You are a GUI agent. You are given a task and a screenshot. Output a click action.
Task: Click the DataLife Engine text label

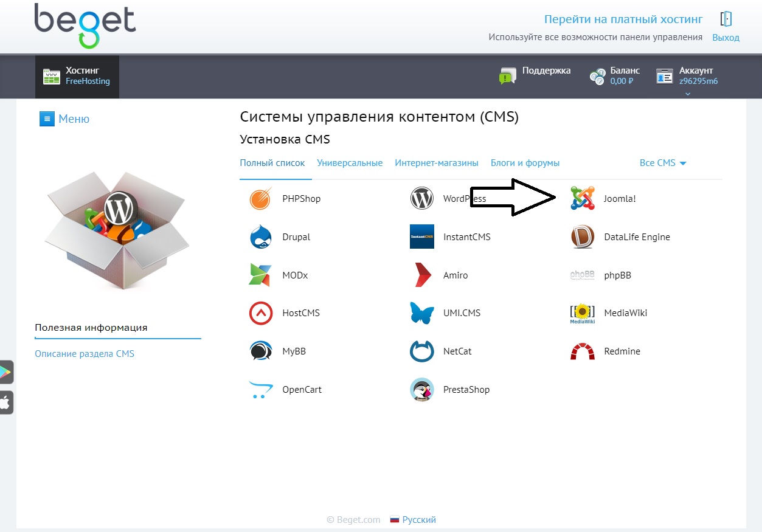pos(637,237)
